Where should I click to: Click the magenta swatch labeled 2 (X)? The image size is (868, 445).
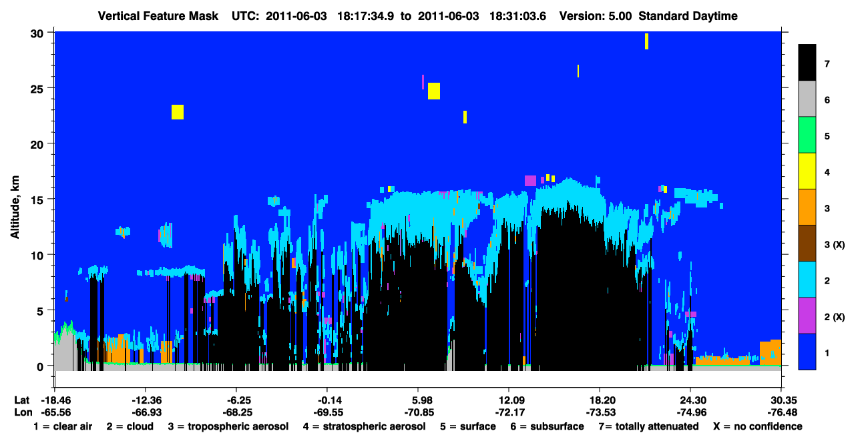pos(807,316)
